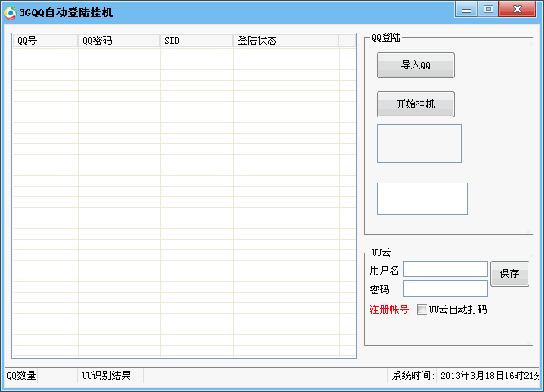
Task: Click the 登陆状态 column header
Action: coord(286,41)
